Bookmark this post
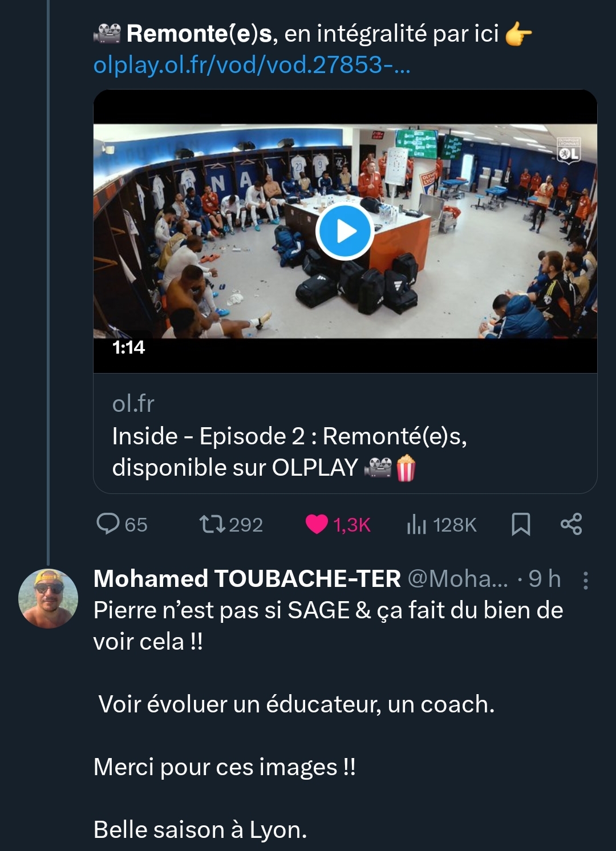This screenshot has height=851, width=616. [521, 524]
